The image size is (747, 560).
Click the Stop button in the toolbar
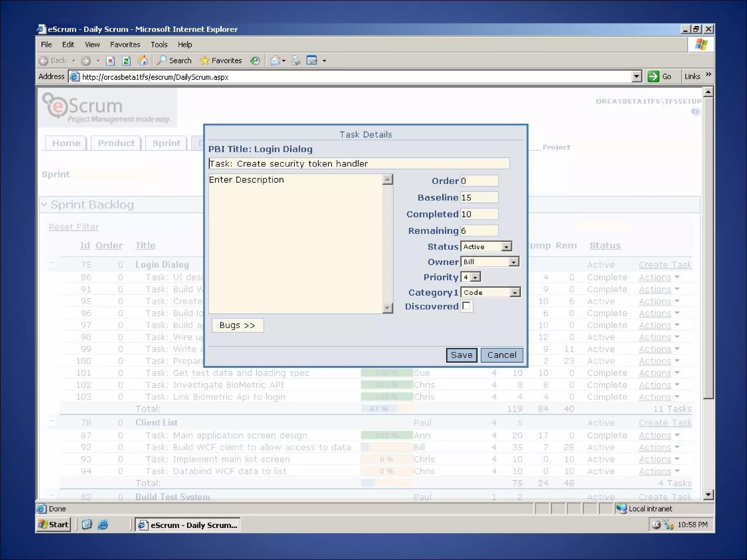pos(110,61)
